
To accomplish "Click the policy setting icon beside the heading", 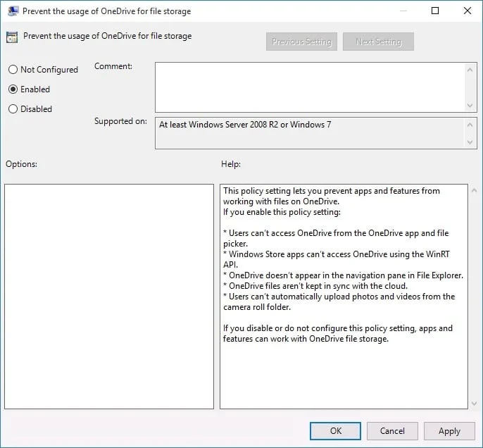I will (13, 37).
